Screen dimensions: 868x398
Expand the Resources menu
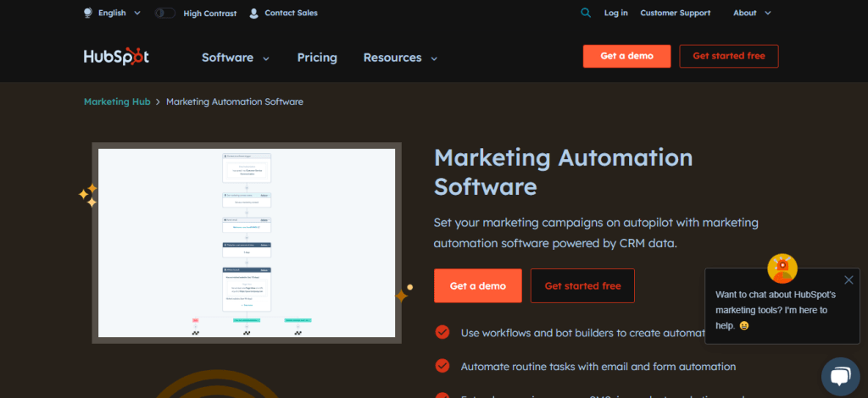pyautogui.click(x=400, y=58)
